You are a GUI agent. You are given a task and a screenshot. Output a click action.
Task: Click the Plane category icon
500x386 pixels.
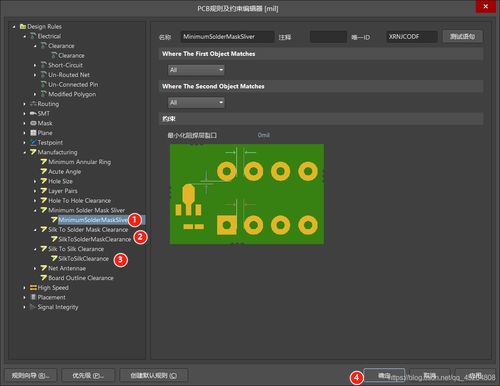click(33, 133)
